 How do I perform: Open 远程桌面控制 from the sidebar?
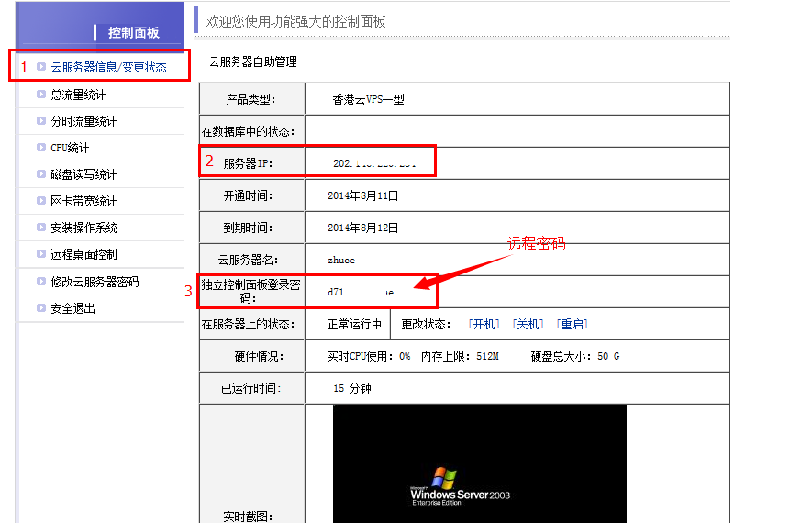pos(83,254)
